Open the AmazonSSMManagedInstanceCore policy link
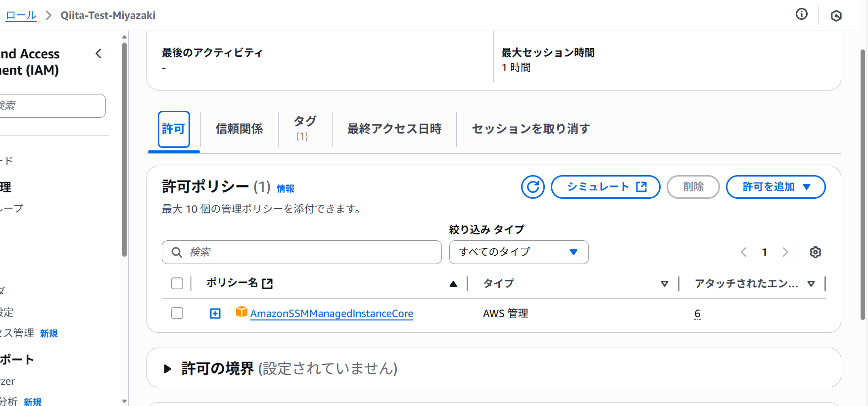868x406 pixels. 332,314
